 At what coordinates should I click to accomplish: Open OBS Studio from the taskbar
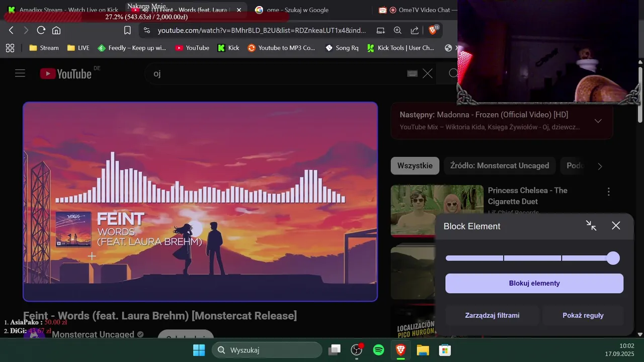357,350
